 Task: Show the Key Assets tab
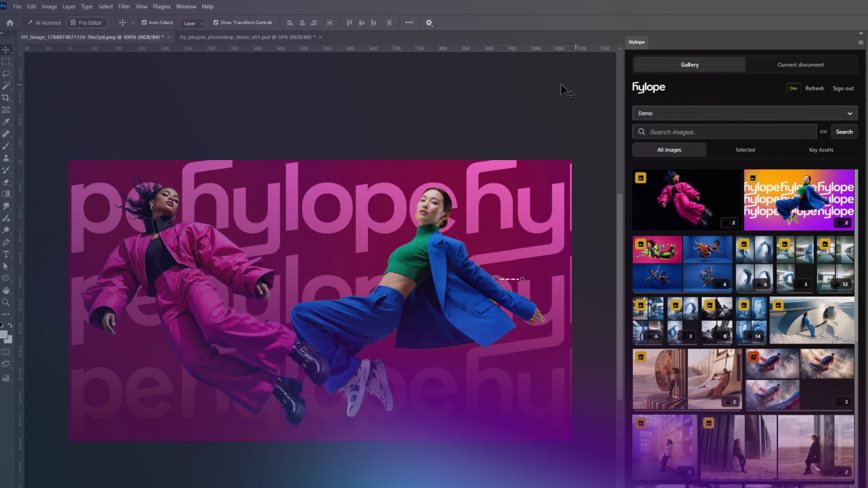coord(821,150)
